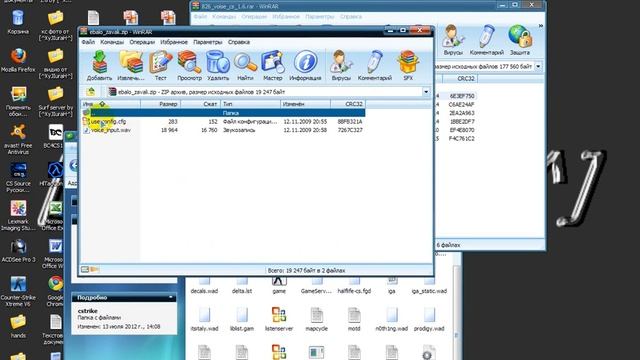Viewport: 640px width, 360px height.
Task: Show archive Информация (Info)
Action: tap(305, 65)
